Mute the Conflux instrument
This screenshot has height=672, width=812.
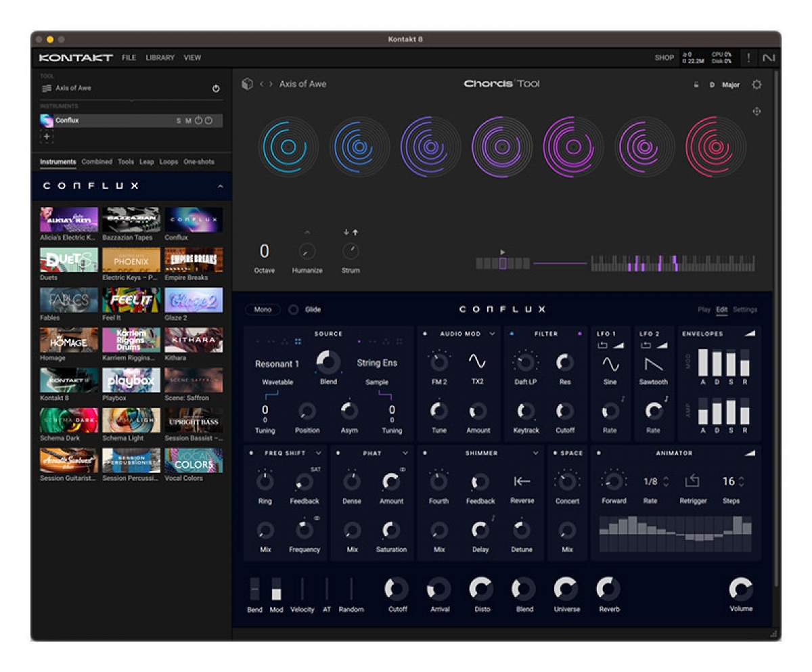point(188,121)
